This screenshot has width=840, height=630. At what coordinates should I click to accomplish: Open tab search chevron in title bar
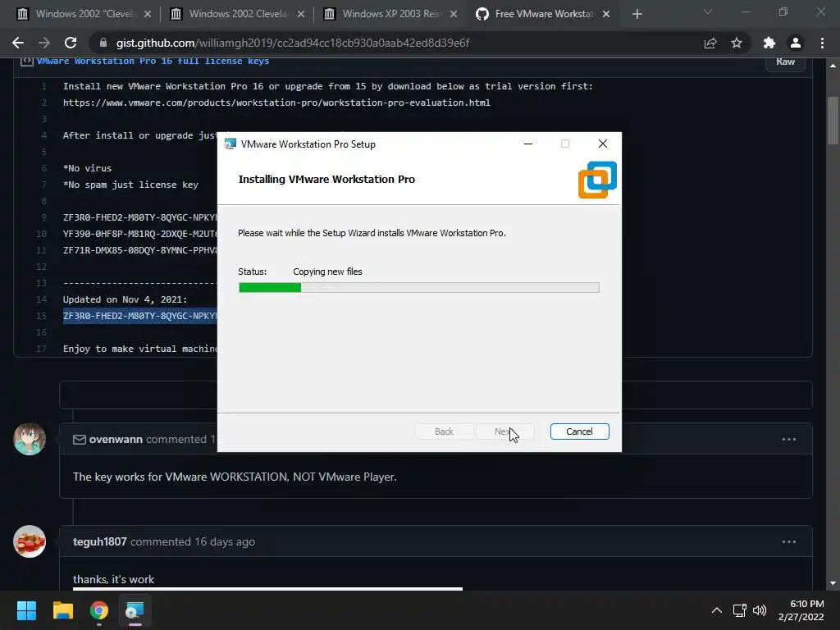(x=708, y=11)
